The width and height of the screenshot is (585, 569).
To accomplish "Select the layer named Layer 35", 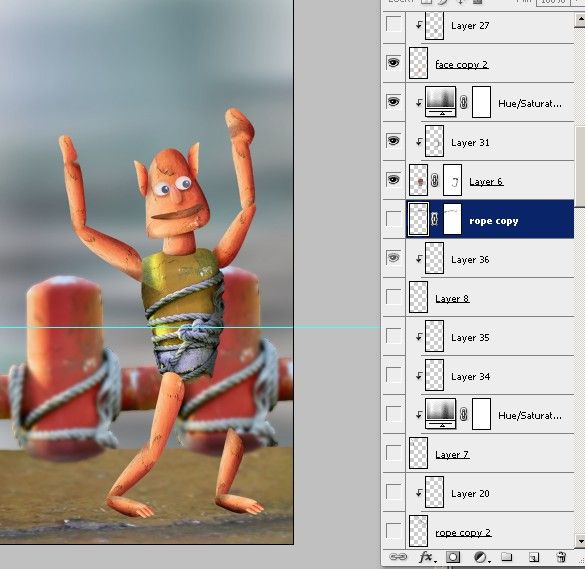I will tap(470, 338).
